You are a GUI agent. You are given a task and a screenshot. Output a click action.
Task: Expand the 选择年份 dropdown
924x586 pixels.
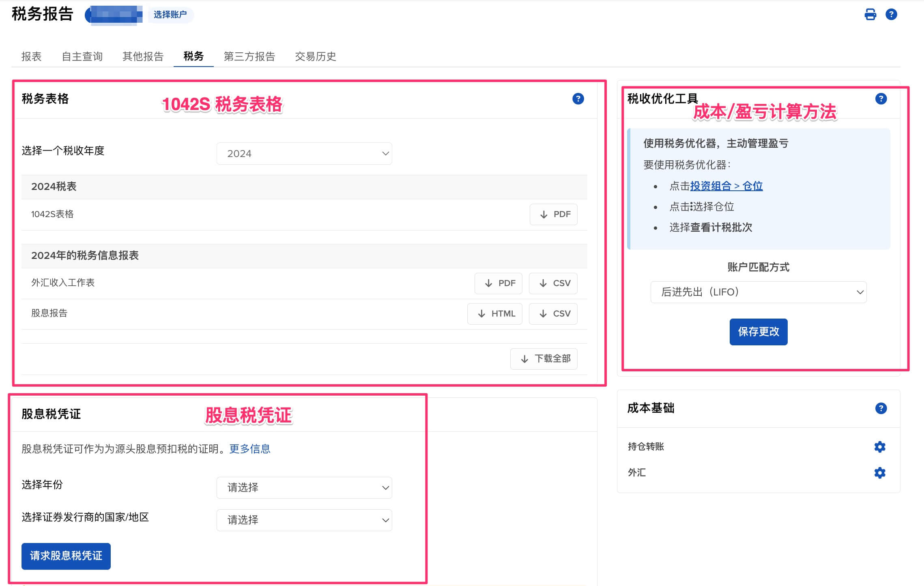(304, 488)
